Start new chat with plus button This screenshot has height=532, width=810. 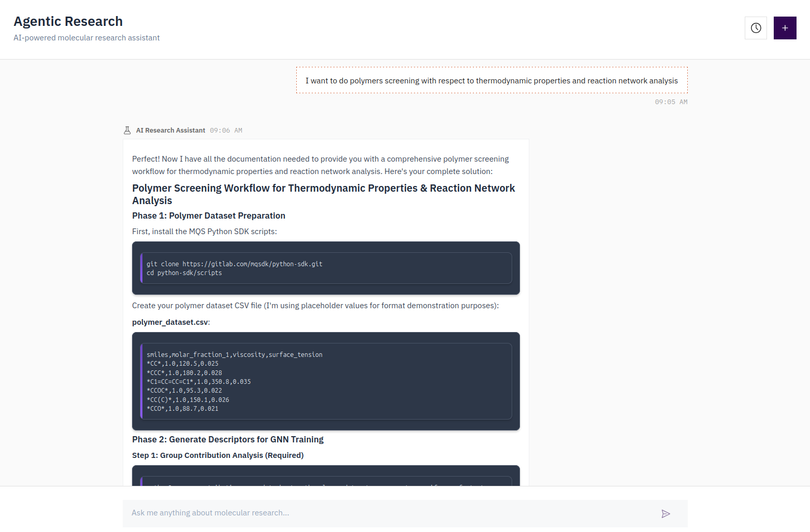(785, 28)
